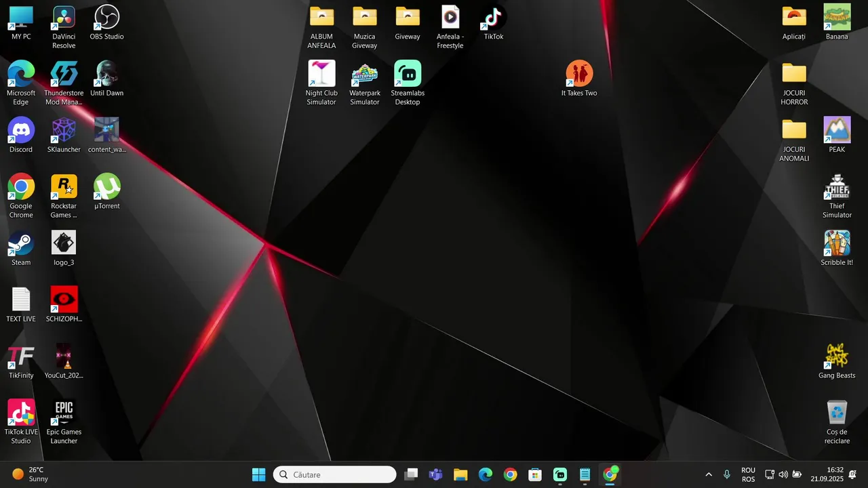Select the It Takes Two shortcut

point(579,79)
